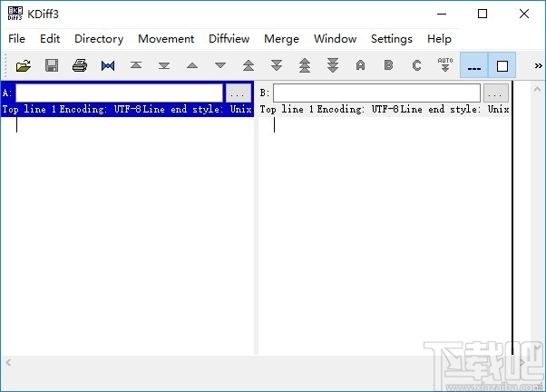546x392 pixels.
Task: Toggle show white space characters button
Action: 474,65
